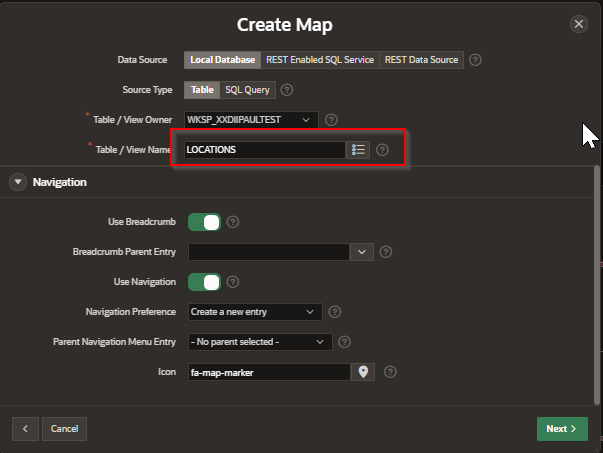Click the Navigation section heading
The width and height of the screenshot is (603, 453).
coord(60,182)
